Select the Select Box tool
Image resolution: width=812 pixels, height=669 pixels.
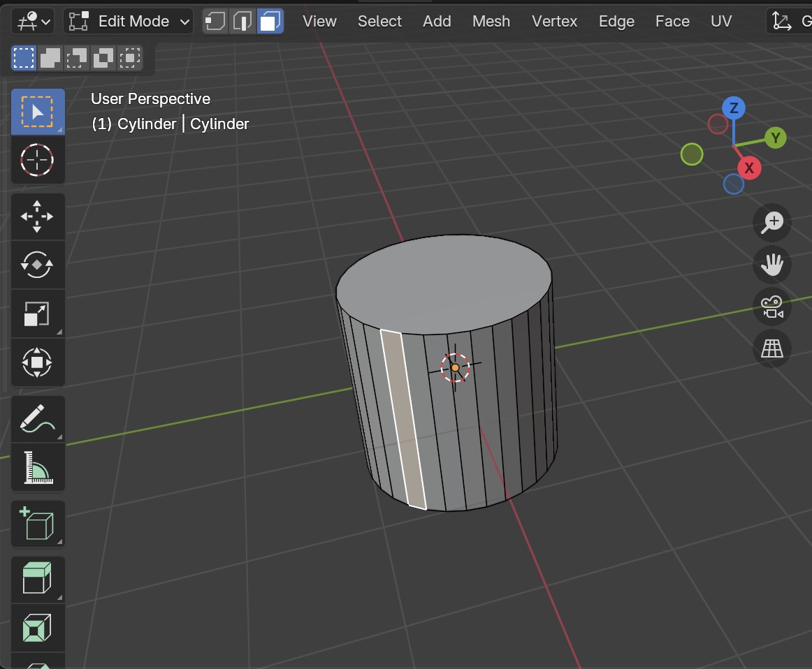pos(38,112)
